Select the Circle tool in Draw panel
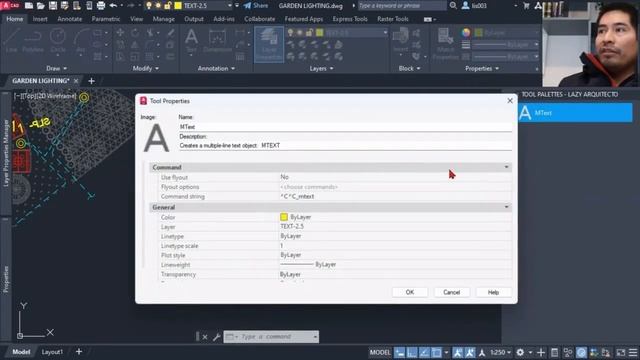 tap(58, 41)
